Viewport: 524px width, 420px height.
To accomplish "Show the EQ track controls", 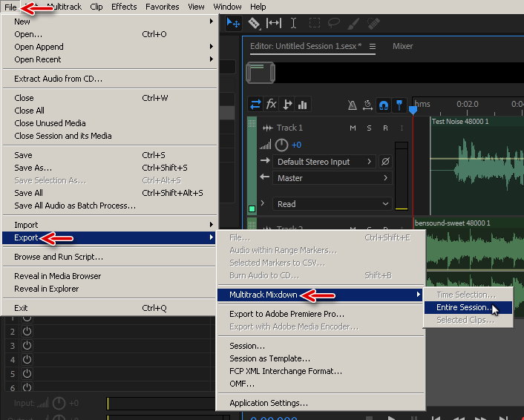I will (x=302, y=105).
